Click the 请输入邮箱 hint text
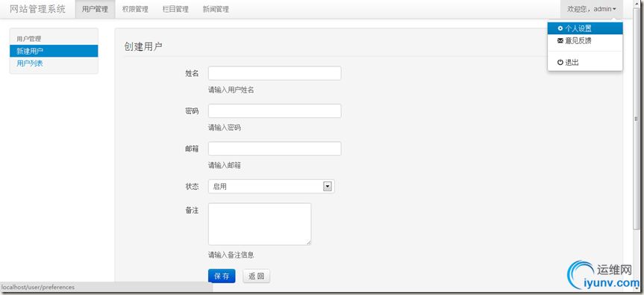The height and width of the screenshot is (295, 644). [x=225, y=166]
